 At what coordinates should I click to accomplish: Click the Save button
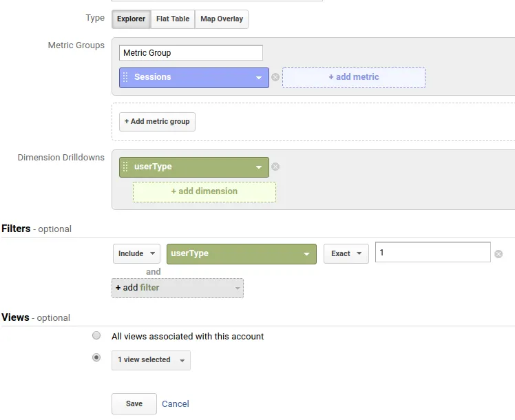point(134,403)
